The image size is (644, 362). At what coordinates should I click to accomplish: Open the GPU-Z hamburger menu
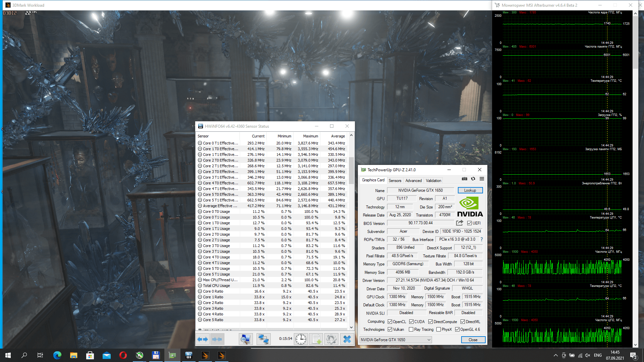(x=482, y=179)
